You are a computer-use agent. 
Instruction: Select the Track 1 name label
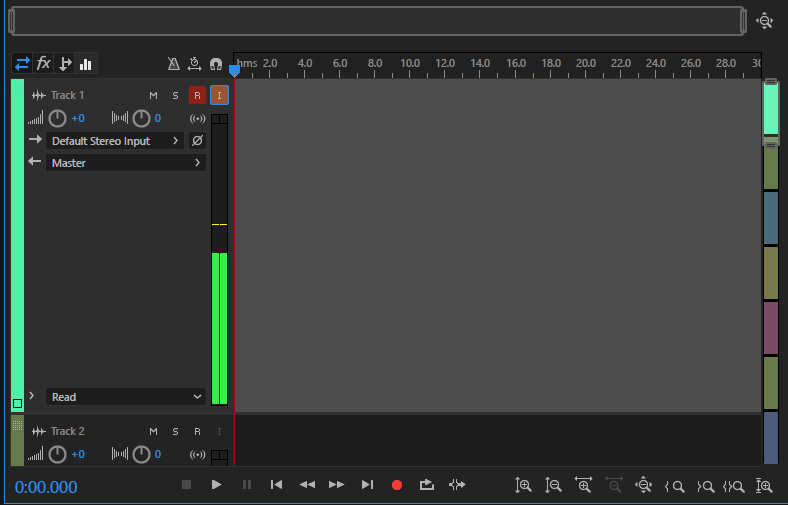pyautogui.click(x=67, y=95)
